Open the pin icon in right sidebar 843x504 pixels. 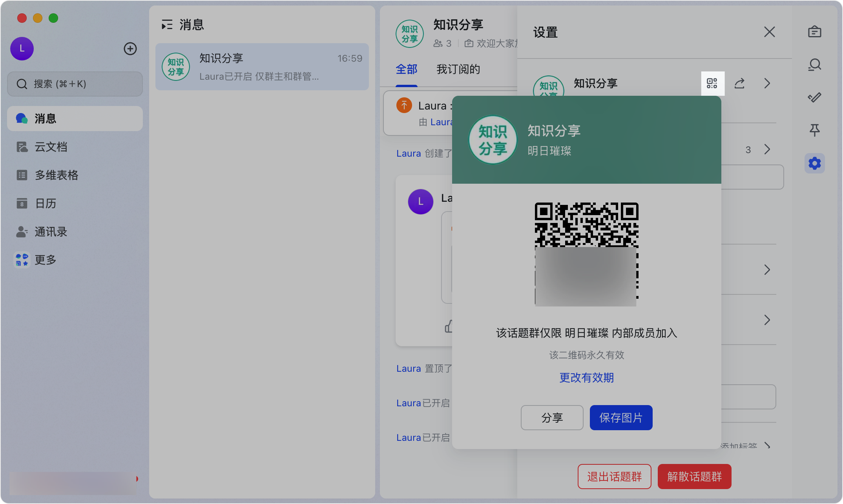[815, 130]
